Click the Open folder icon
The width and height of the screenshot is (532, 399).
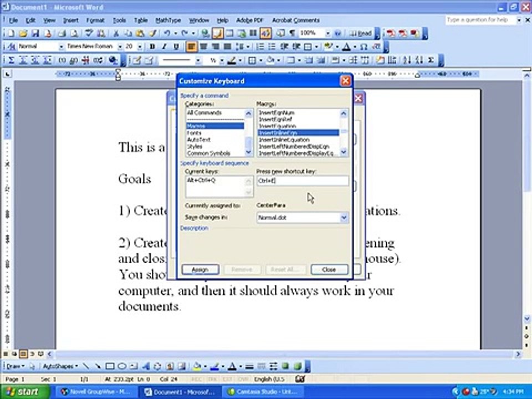(x=23, y=33)
